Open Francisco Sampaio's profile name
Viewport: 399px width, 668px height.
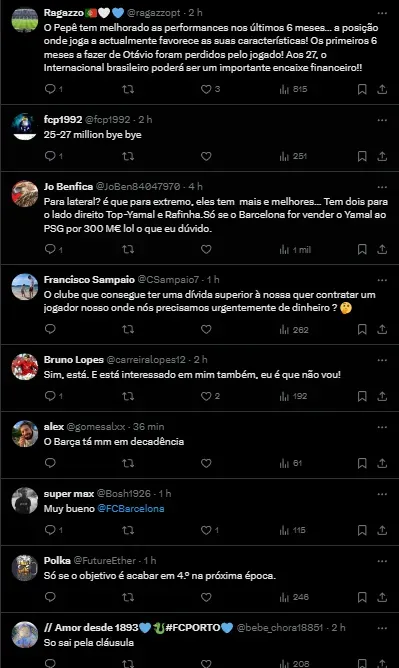(x=89, y=279)
